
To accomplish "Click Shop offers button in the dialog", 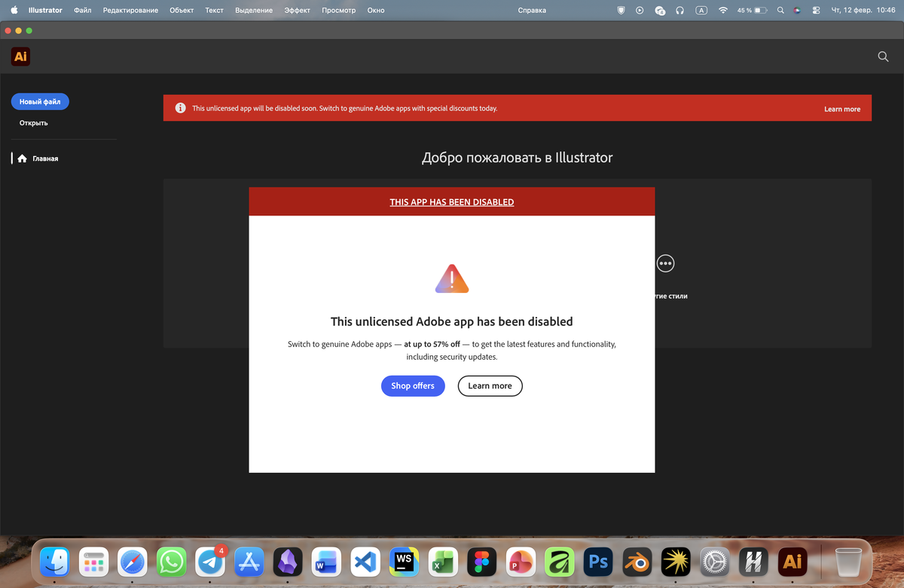I will pyautogui.click(x=413, y=385).
